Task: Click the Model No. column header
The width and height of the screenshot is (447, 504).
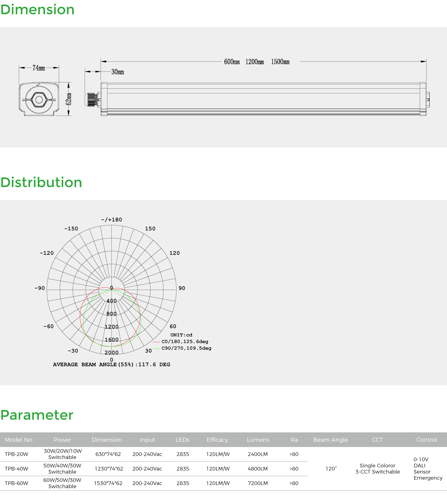Action: pos(19,440)
